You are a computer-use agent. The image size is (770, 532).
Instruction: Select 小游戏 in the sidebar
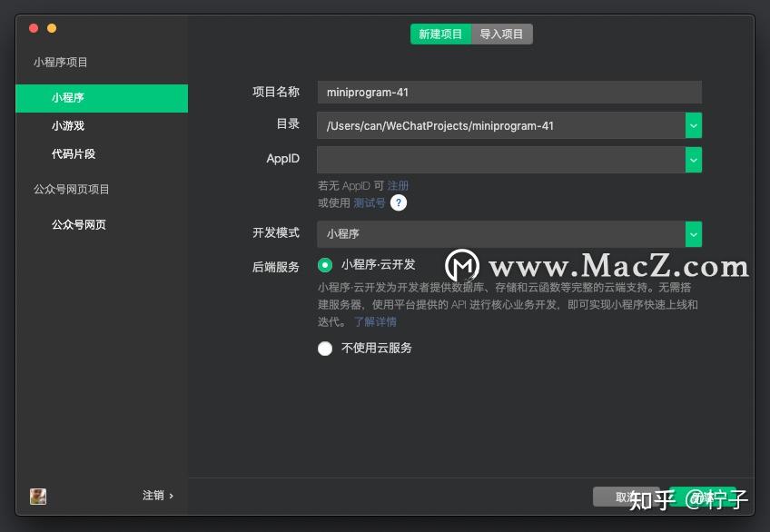[x=68, y=126]
